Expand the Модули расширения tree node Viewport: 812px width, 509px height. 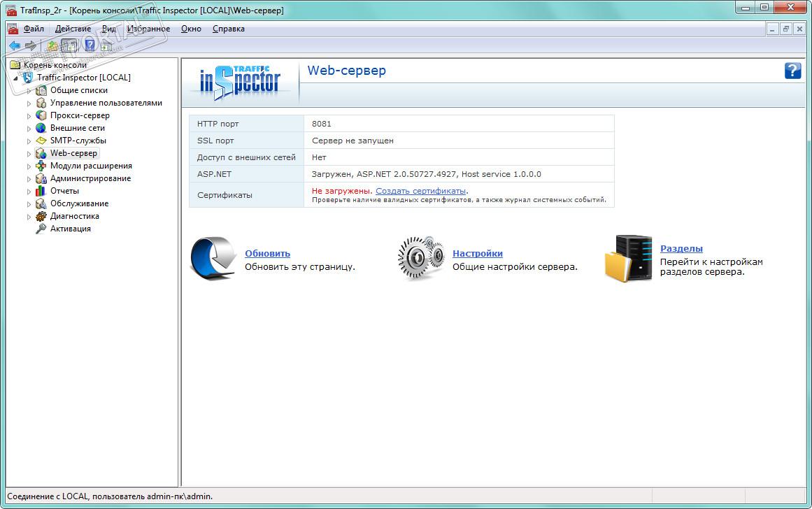[29, 166]
